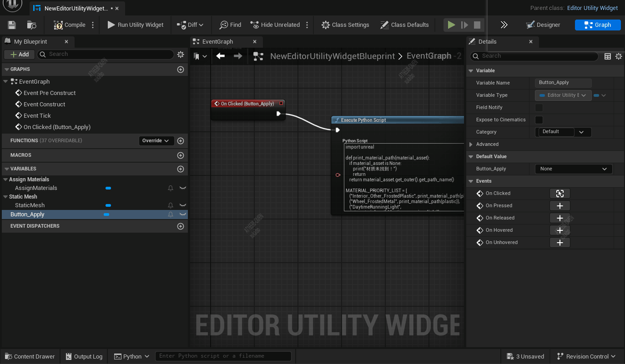Open the graph bookmarks dropdown
The width and height of the screenshot is (625, 364).
click(x=200, y=56)
